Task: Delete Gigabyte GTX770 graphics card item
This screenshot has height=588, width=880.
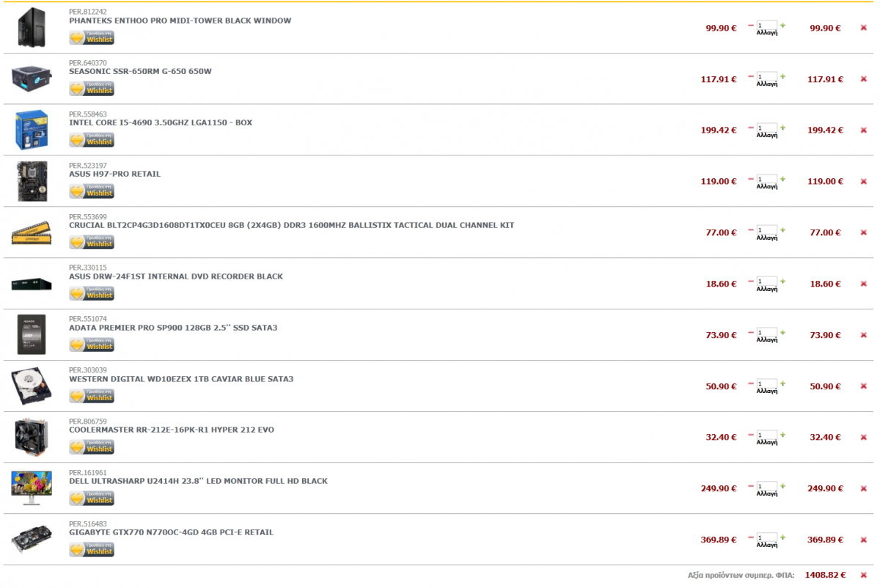Action: point(863,540)
